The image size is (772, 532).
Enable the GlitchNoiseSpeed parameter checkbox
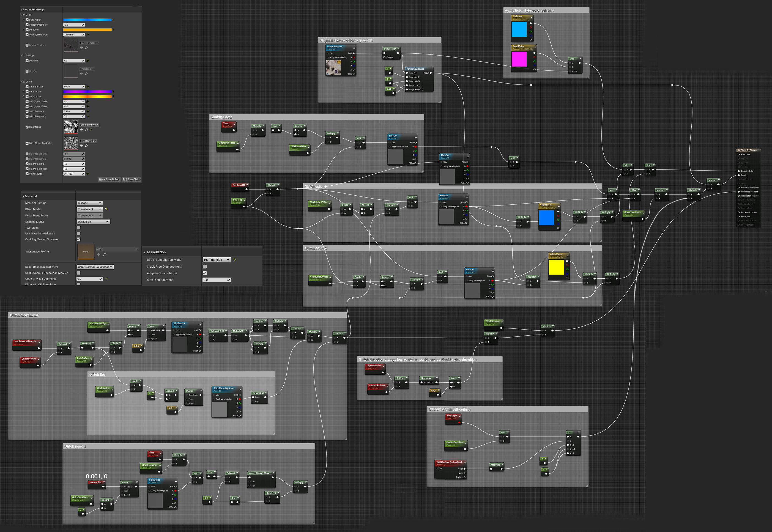(27, 154)
